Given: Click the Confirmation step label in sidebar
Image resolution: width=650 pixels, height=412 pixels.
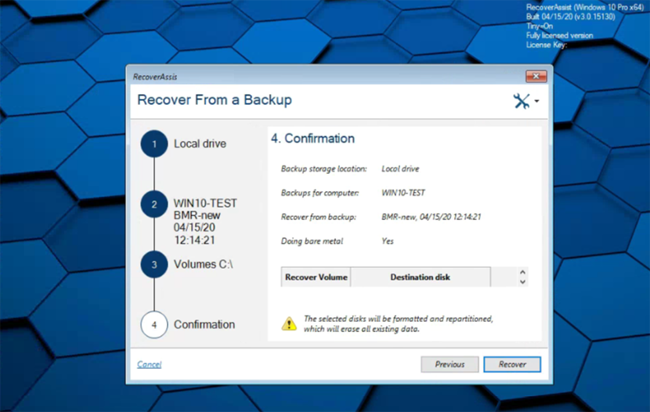Looking at the screenshot, I should point(204,325).
